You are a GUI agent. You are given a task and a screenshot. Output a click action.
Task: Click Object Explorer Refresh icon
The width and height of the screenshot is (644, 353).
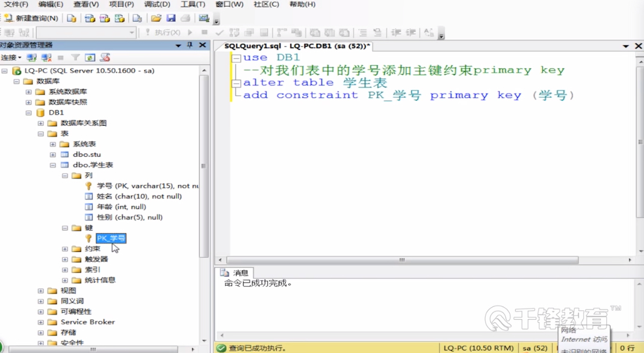coord(90,58)
